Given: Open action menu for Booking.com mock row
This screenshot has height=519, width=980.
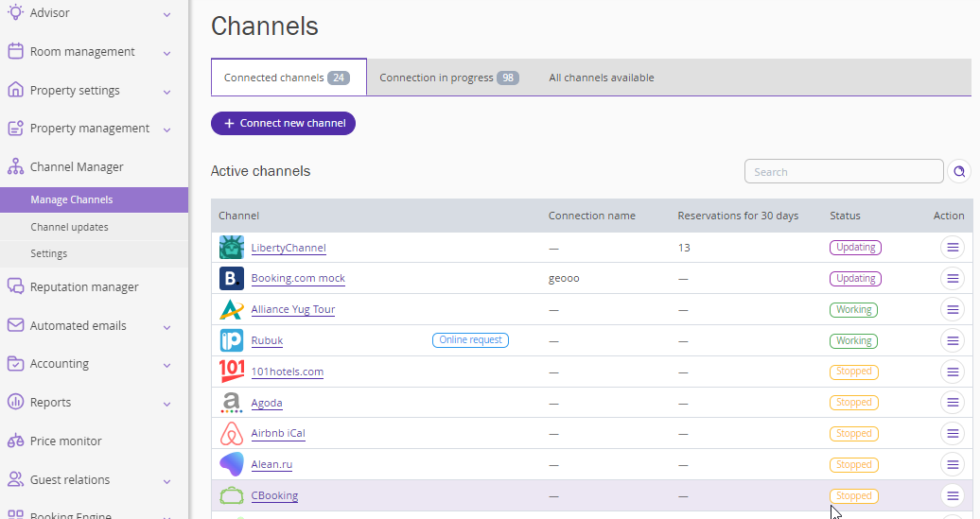Looking at the screenshot, I should [953, 278].
